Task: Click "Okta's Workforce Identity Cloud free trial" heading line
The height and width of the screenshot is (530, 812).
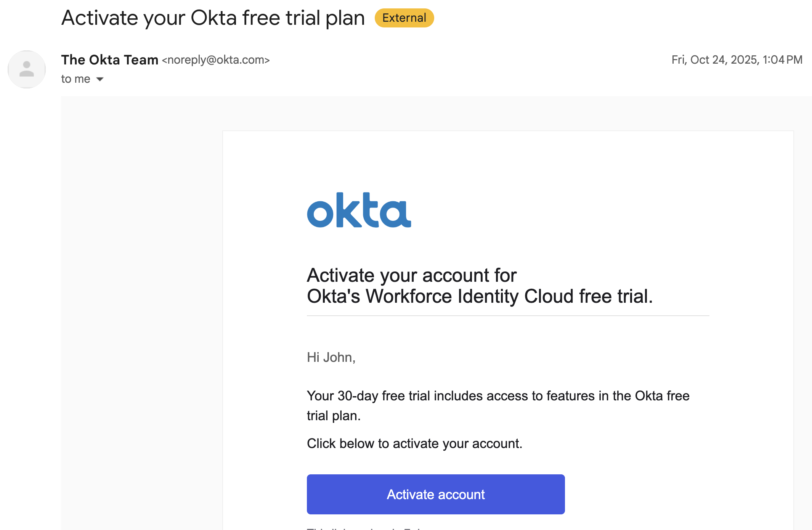Action: pos(480,296)
